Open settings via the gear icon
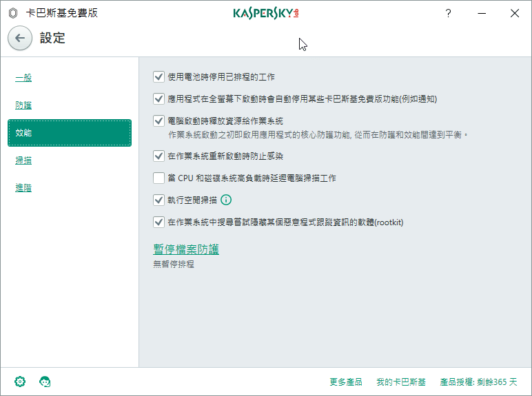The width and height of the screenshot is (532, 396). [x=20, y=382]
